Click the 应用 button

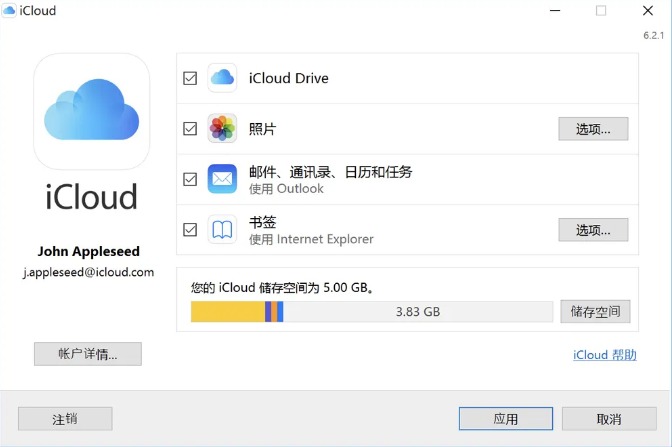(x=506, y=419)
